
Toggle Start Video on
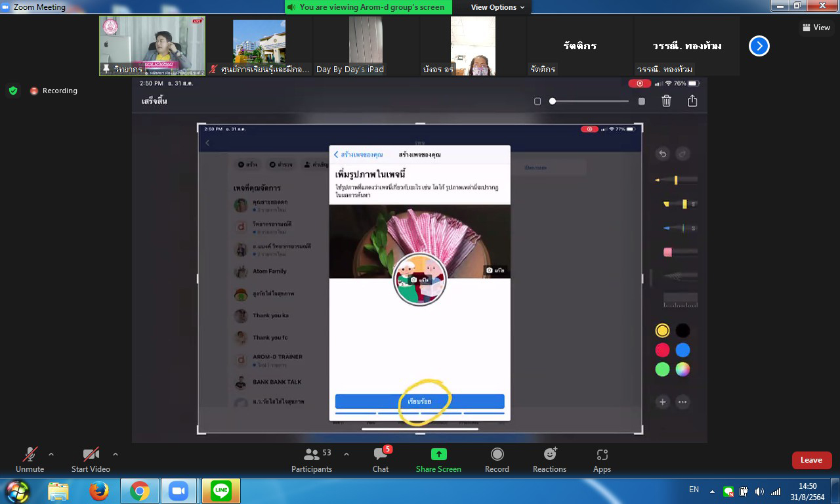(x=91, y=455)
